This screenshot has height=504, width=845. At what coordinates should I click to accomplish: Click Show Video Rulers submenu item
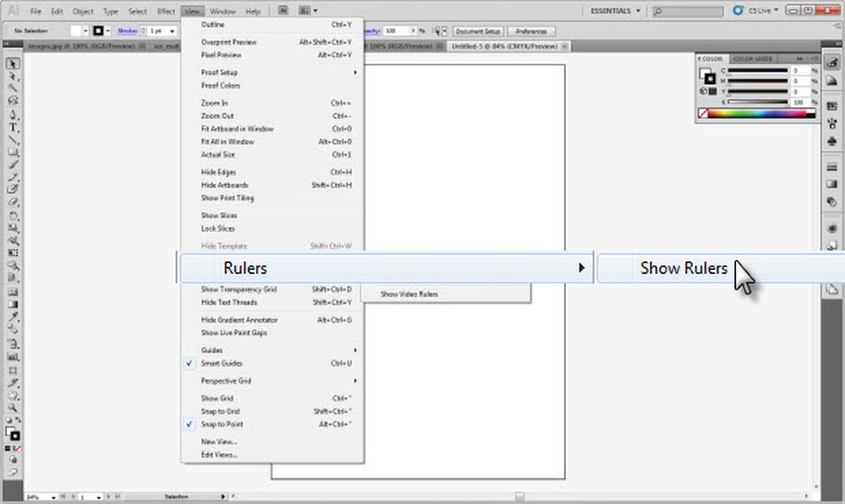click(x=446, y=295)
